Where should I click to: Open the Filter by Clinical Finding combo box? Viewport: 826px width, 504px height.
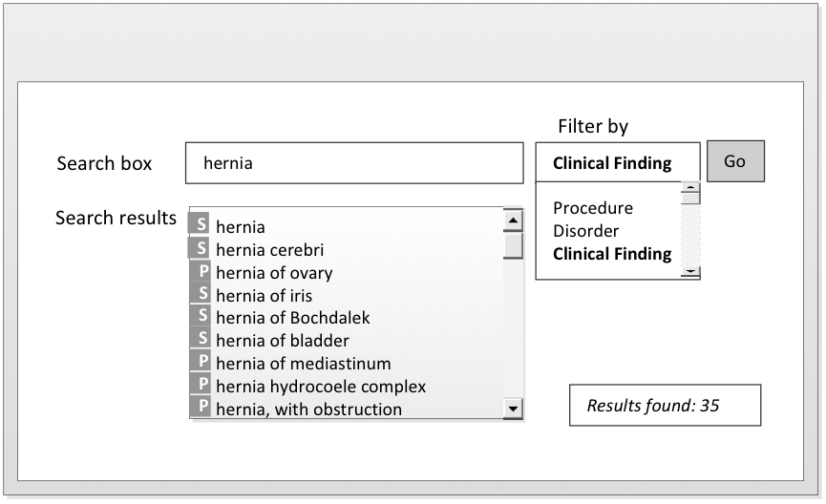point(617,162)
